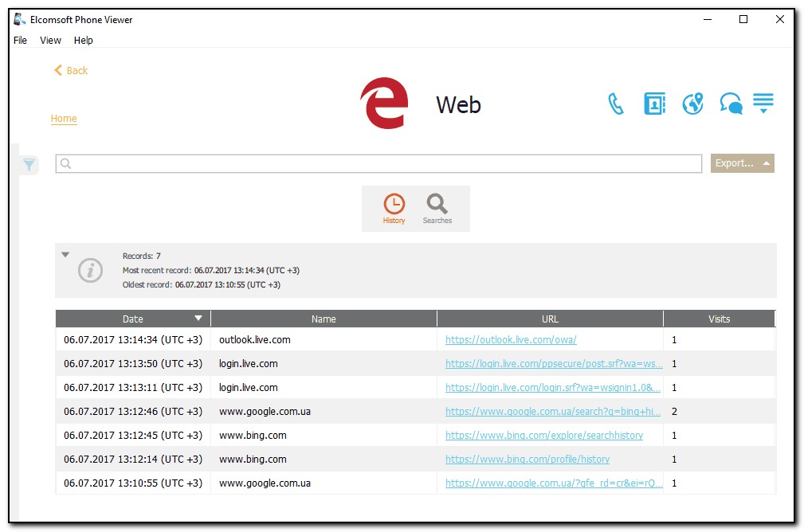Go back using the Back button
The width and height of the screenshot is (804, 532).
(71, 71)
